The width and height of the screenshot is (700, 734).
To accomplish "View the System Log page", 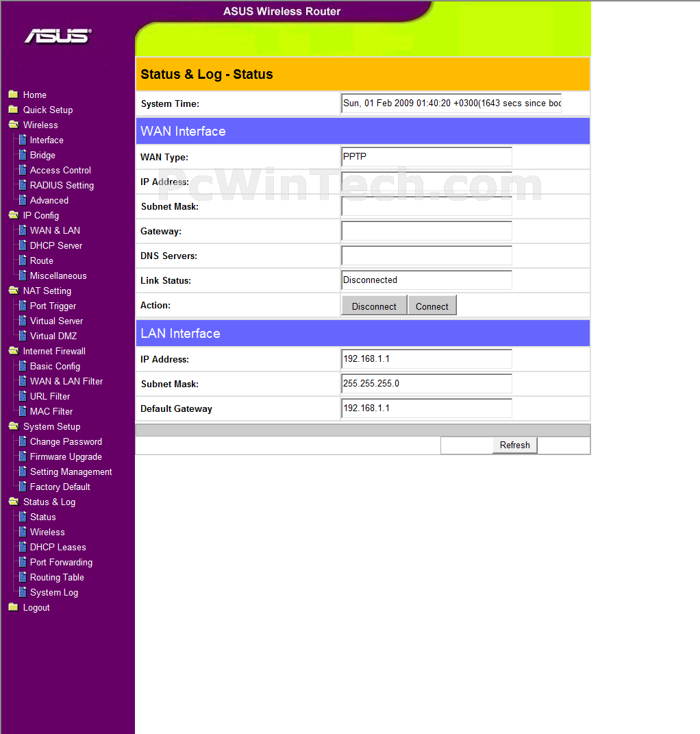I will (x=54, y=593).
